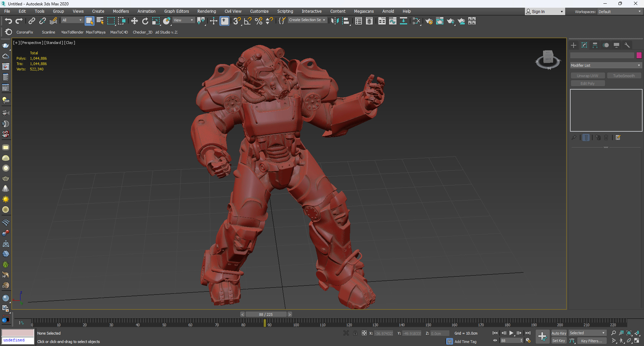Open the Arnold menu
Image resolution: width=644 pixels, height=346 pixels.
(388, 11)
